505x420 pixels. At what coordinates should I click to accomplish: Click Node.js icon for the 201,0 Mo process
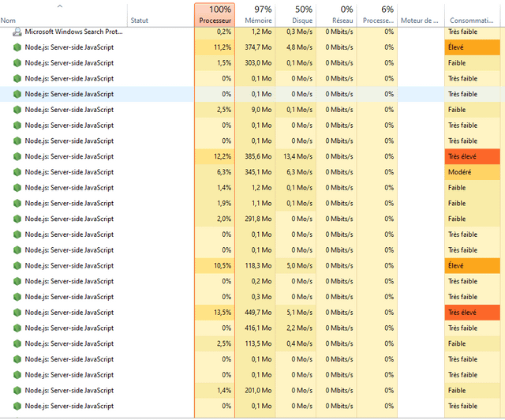point(17,391)
